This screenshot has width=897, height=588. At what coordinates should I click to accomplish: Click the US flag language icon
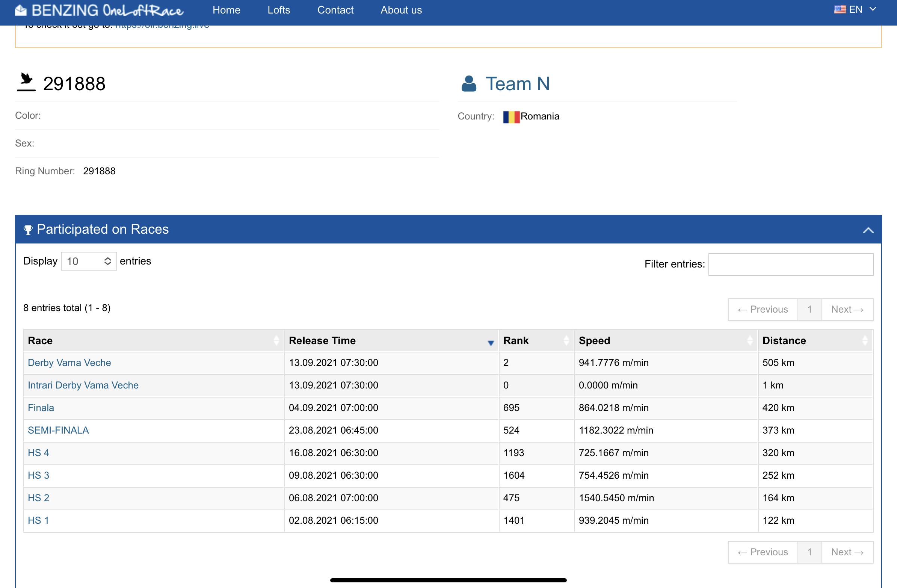(x=840, y=10)
